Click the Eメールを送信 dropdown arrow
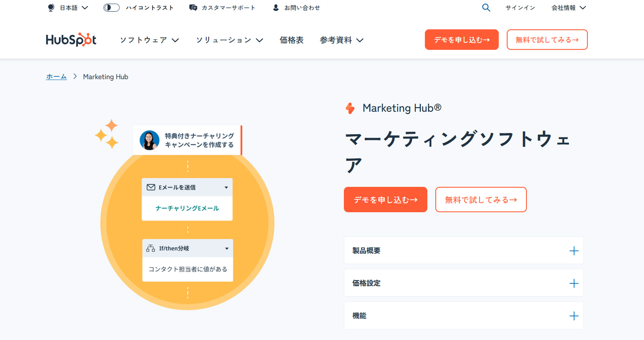Screen dimensions: 644x340 [x=226, y=187]
